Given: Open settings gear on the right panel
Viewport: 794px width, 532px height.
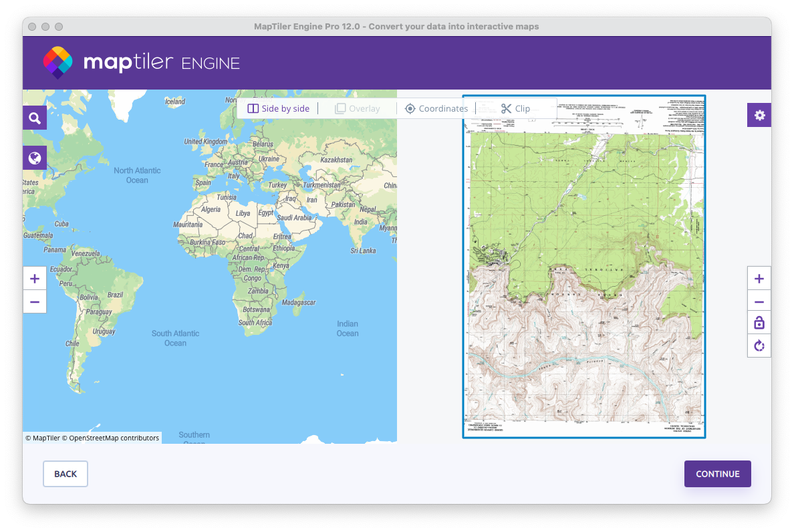Looking at the screenshot, I should tap(759, 115).
